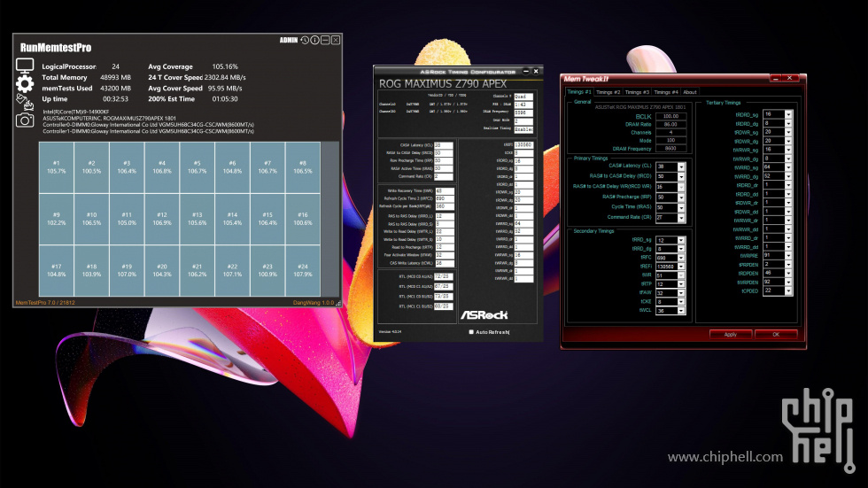Screen dimensions: 868x488
Task: Open CAS# Latency (CL) dropdown in Mem TweakIt
Action: coord(681,167)
